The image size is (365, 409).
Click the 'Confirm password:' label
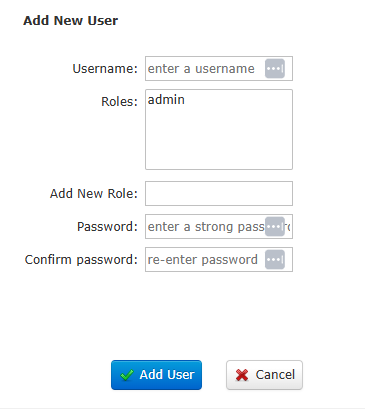(81, 260)
